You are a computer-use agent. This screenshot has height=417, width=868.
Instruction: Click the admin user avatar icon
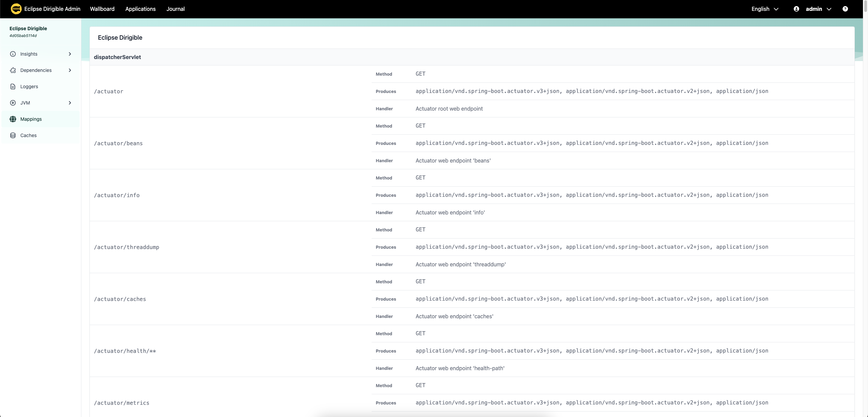796,9
